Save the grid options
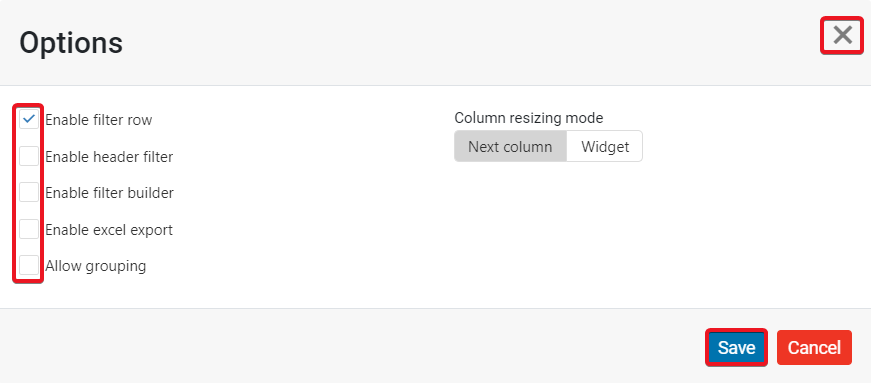The height and width of the screenshot is (383, 871). 737,347
